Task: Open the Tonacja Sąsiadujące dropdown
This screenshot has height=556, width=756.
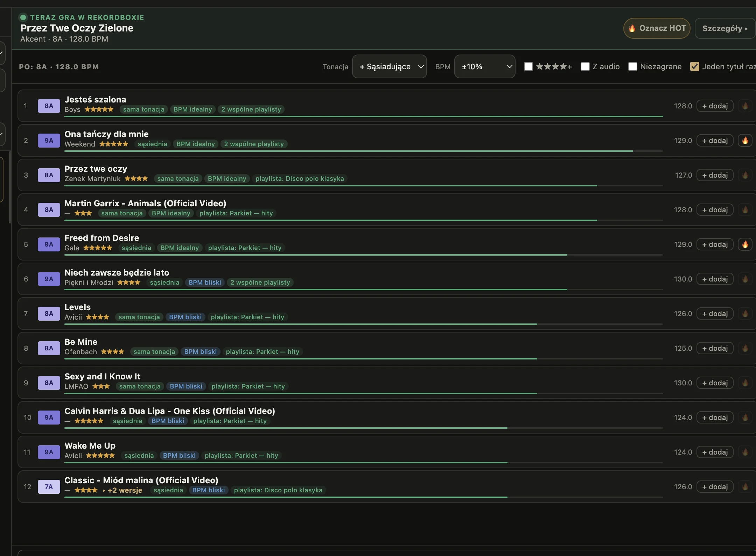Action: click(x=389, y=66)
